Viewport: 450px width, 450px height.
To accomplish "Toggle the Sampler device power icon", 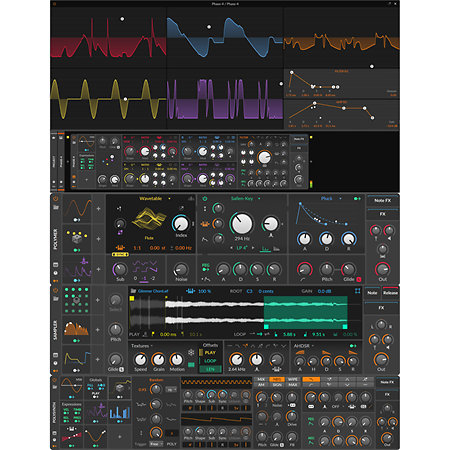I will pos(55,290).
